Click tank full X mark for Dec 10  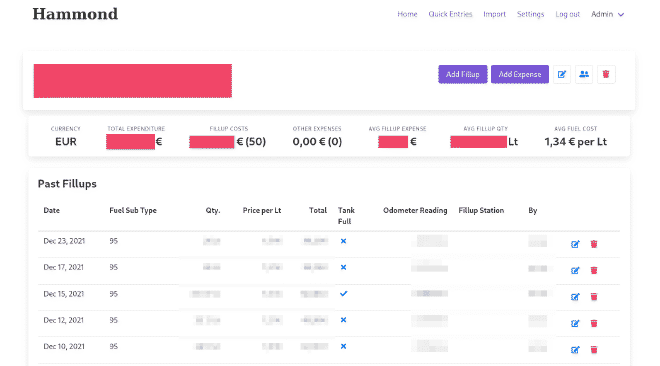tap(343, 346)
